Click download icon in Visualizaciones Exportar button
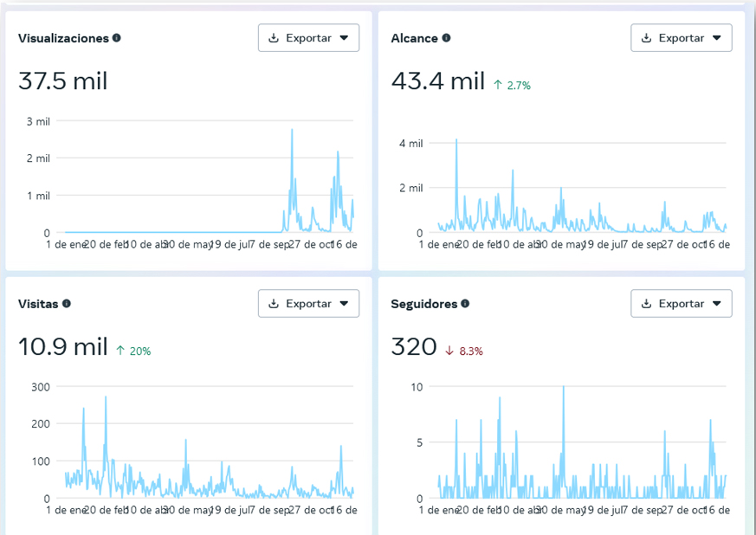Image resolution: width=756 pixels, height=535 pixels. (274, 37)
